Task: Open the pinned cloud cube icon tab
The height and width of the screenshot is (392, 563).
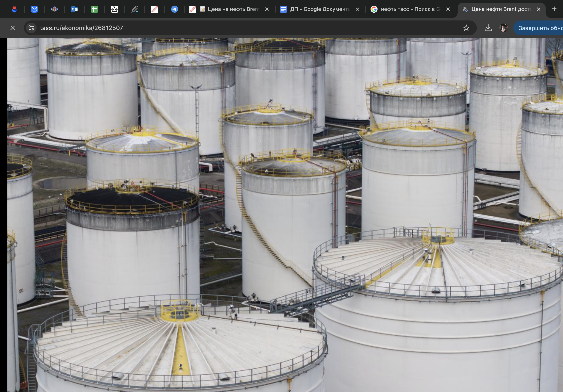Action: tap(54, 9)
